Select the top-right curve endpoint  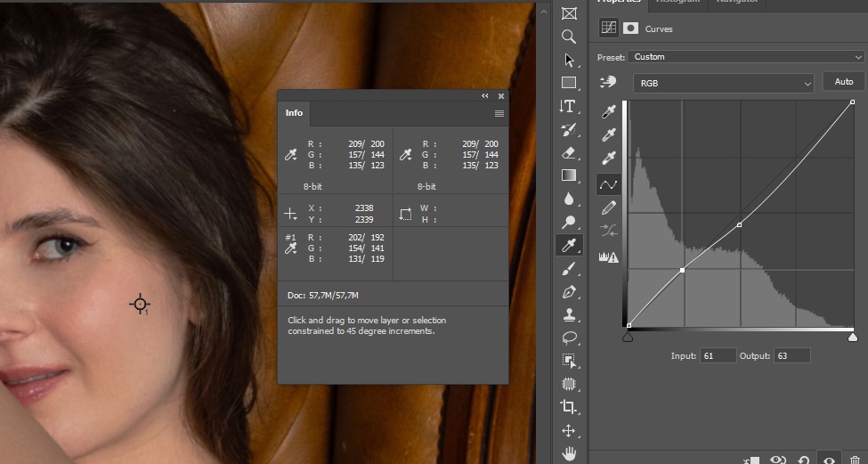[x=853, y=102]
